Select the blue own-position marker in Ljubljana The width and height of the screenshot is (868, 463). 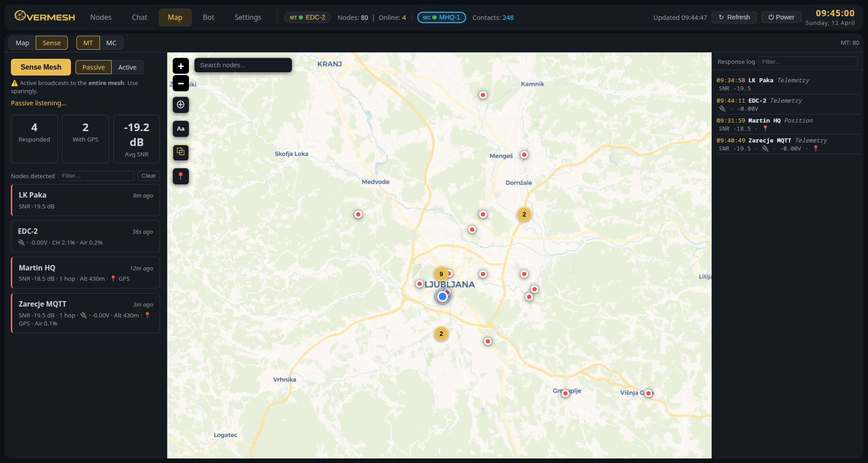pyautogui.click(x=443, y=297)
